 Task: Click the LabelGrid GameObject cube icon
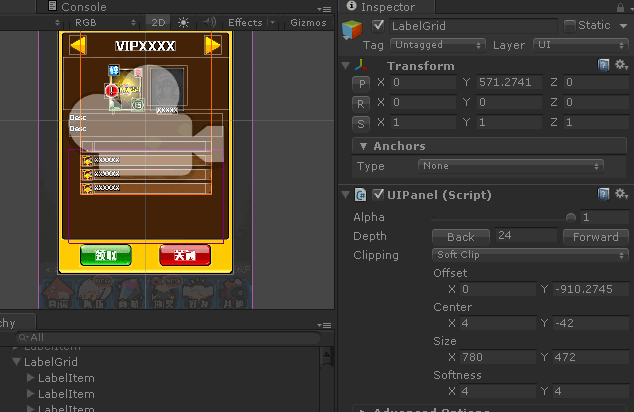[x=352, y=30]
